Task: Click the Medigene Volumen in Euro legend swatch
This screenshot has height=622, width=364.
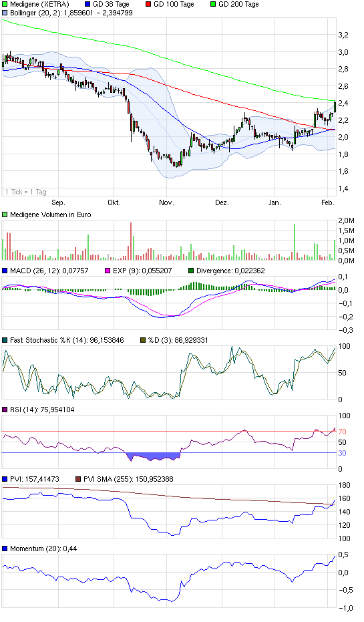Action: coord(5,214)
